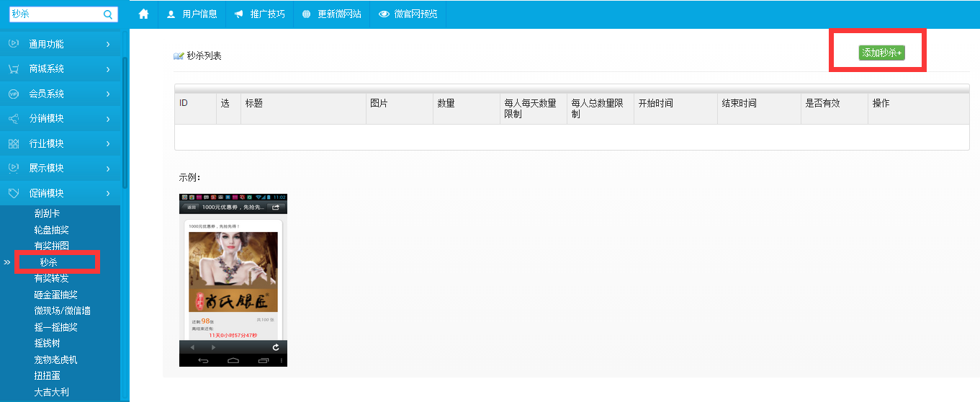
Task: Click the search magnifier icon
Action: click(x=108, y=14)
